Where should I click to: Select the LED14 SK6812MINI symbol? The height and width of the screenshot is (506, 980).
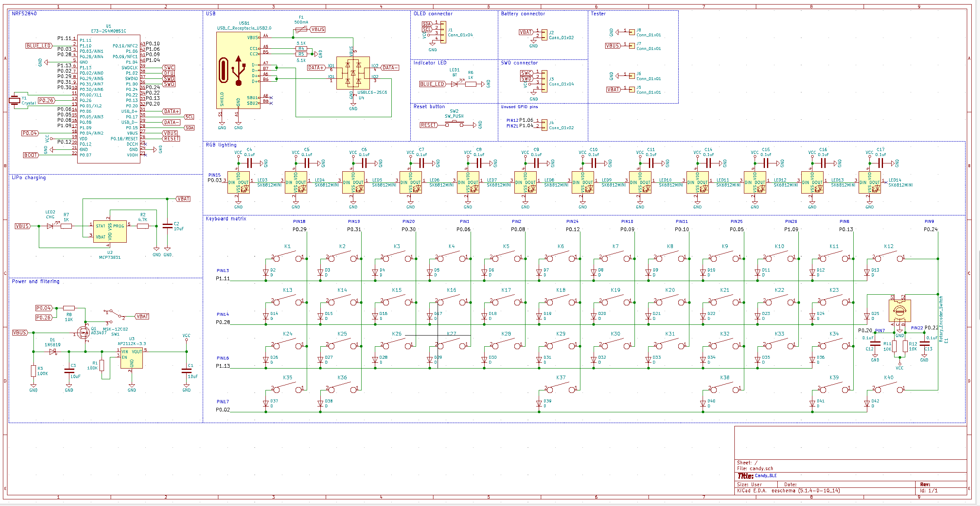coord(870,182)
